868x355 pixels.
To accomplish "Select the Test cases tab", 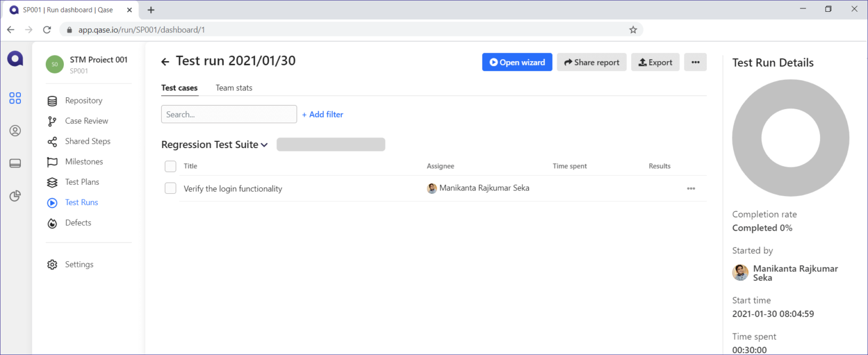I will coord(179,88).
